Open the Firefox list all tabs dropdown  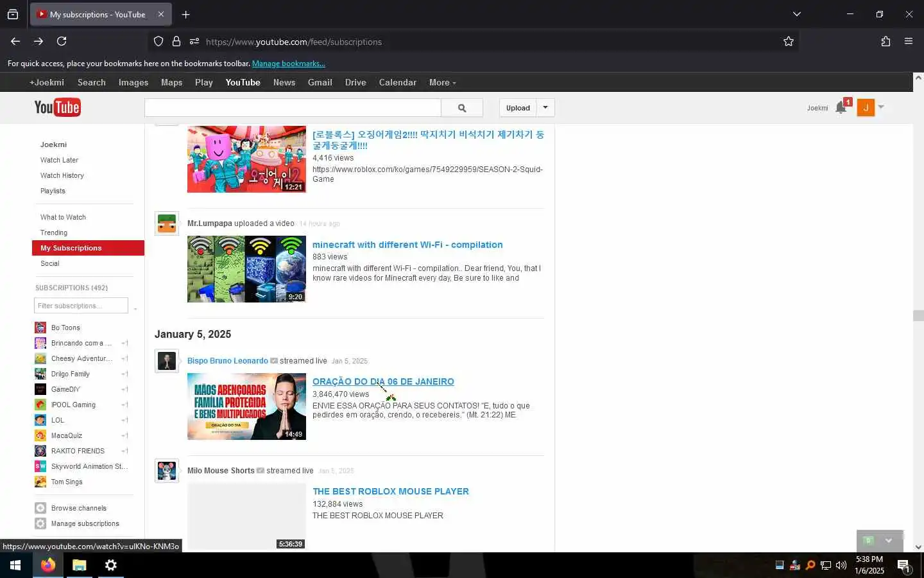click(x=797, y=14)
